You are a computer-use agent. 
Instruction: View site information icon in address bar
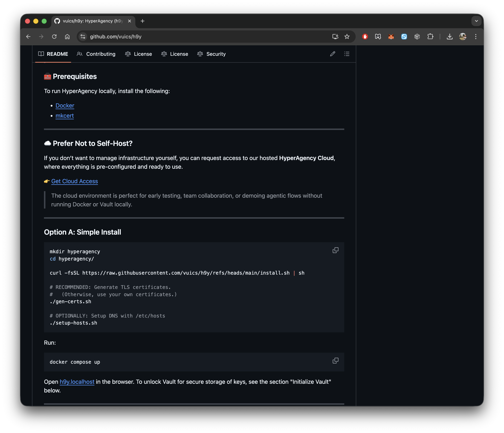pos(83,37)
